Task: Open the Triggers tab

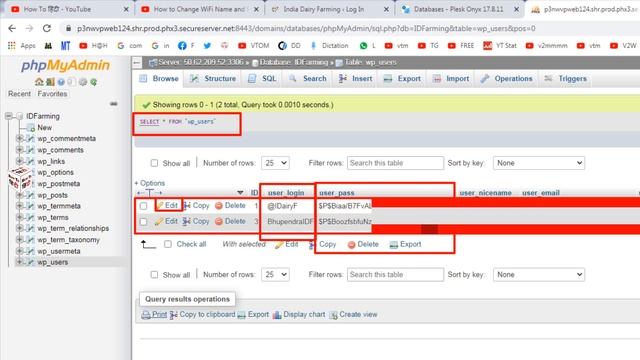Action: 565,79
